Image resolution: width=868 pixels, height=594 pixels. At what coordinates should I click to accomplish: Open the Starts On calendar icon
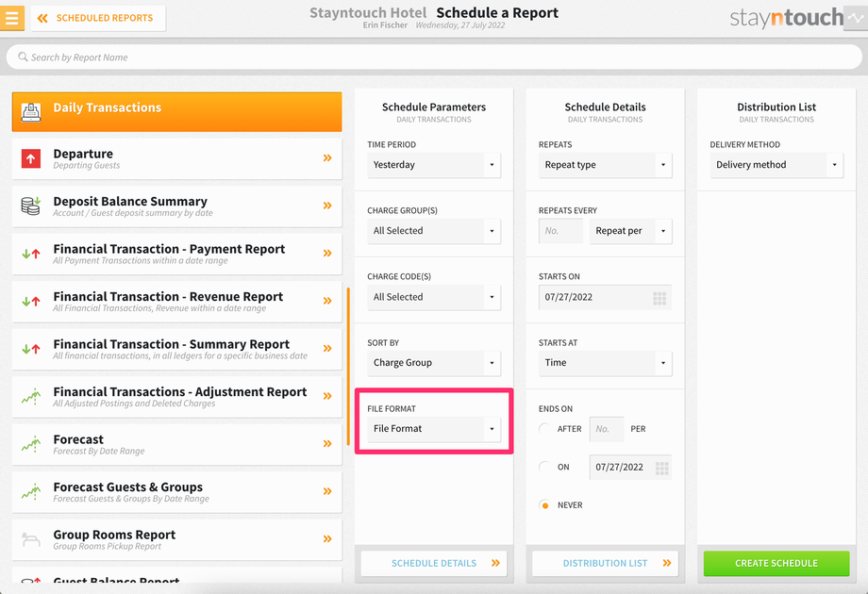point(659,299)
